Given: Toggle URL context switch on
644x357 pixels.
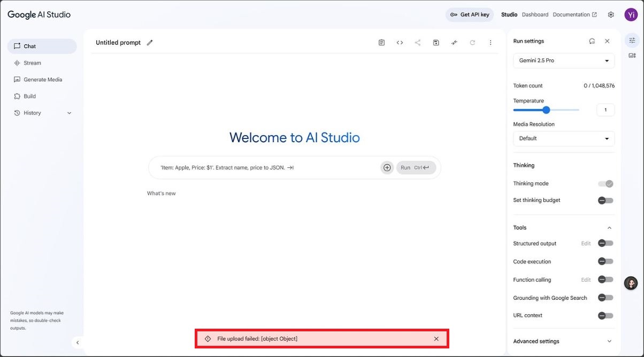Looking at the screenshot, I should click(606, 316).
